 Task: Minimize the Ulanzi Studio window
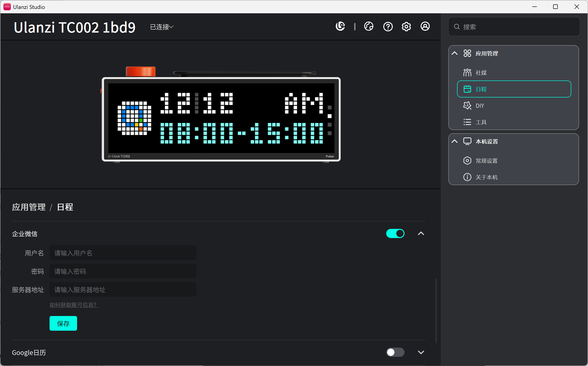coord(535,7)
